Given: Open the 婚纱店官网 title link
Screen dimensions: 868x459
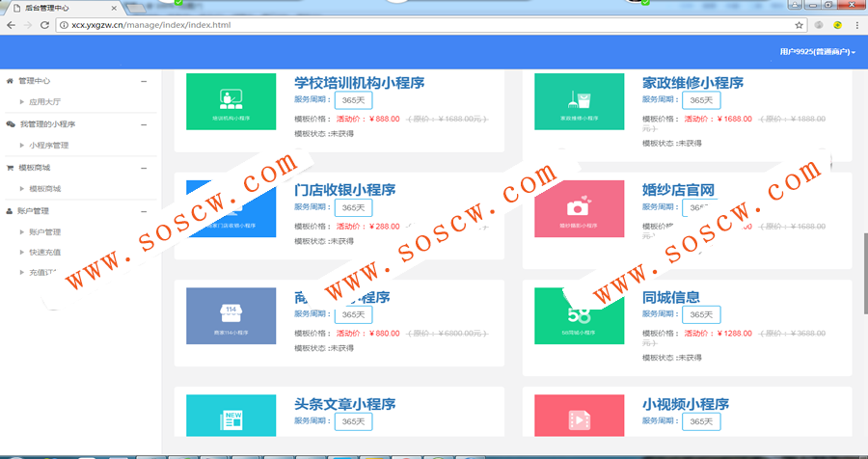Looking at the screenshot, I should tap(678, 190).
